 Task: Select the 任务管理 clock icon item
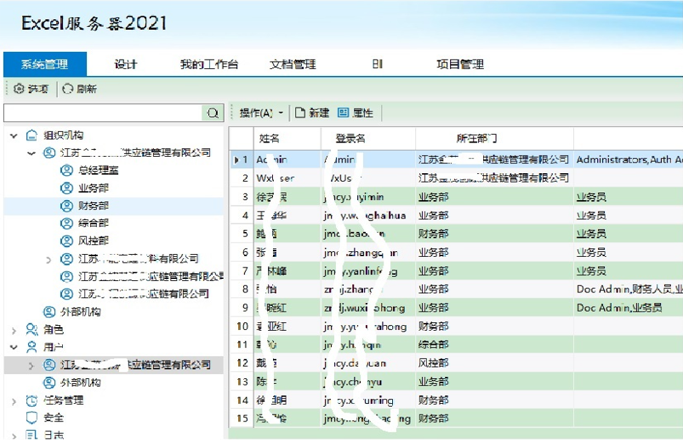(x=31, y=401)
